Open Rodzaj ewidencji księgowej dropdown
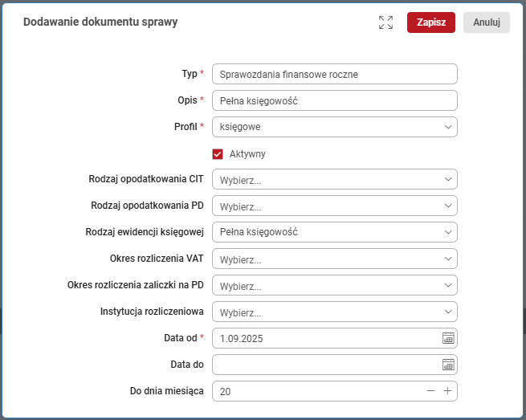 click(x=334, y=232)
